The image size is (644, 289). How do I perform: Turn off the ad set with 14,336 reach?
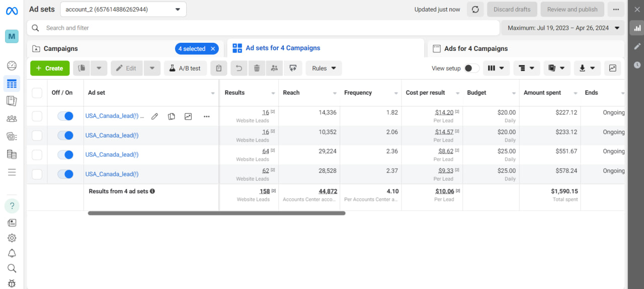point(65,116)
